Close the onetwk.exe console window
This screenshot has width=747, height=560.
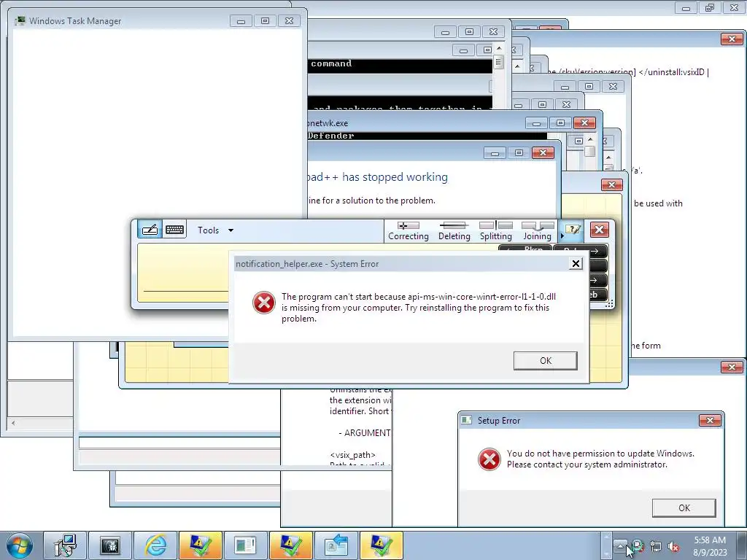point(584,122)
